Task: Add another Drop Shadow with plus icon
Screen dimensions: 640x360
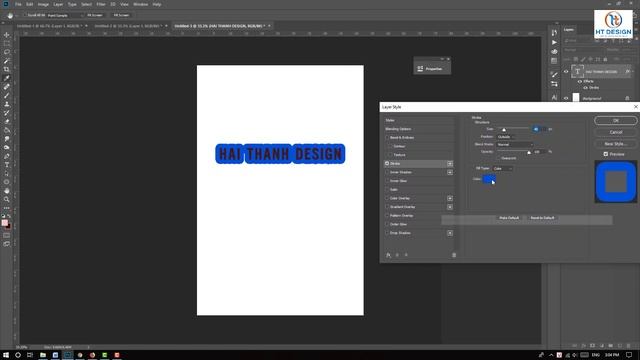Action: point(450,233)
